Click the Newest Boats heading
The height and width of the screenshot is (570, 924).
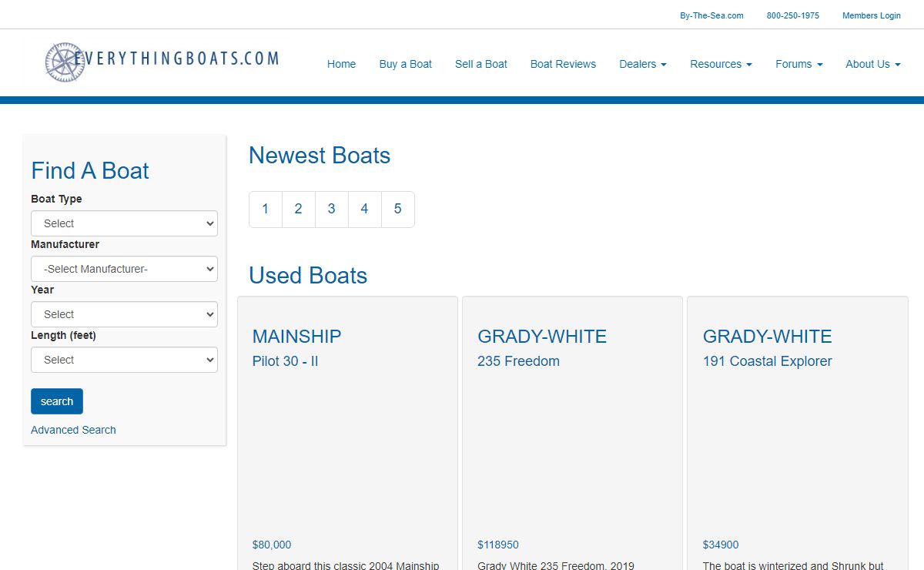click(x=320, y=156)
